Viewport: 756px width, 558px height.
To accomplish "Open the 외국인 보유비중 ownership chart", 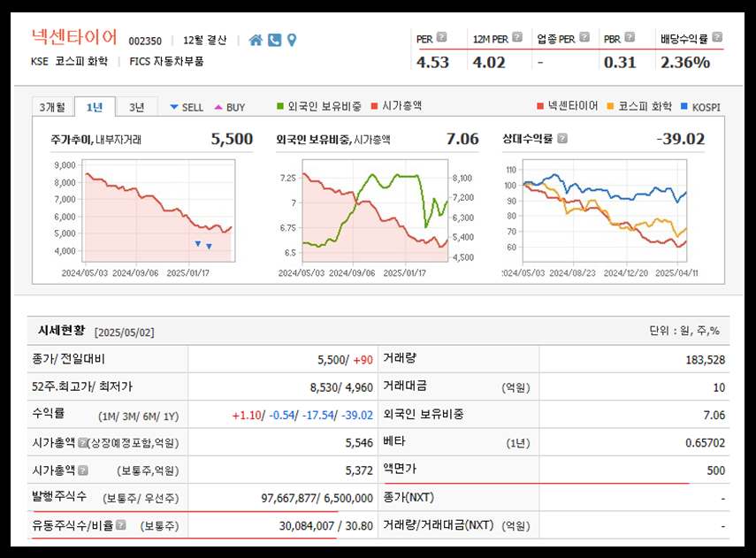I will pos(375,210).
